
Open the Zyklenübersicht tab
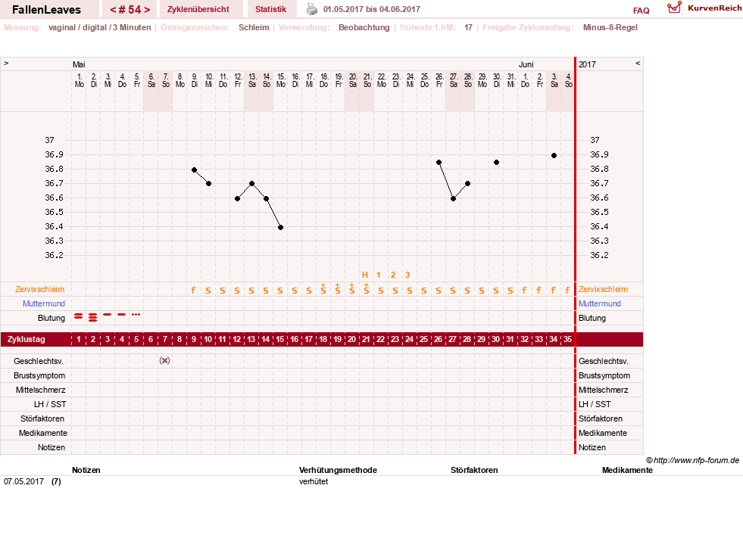(198, 9)
